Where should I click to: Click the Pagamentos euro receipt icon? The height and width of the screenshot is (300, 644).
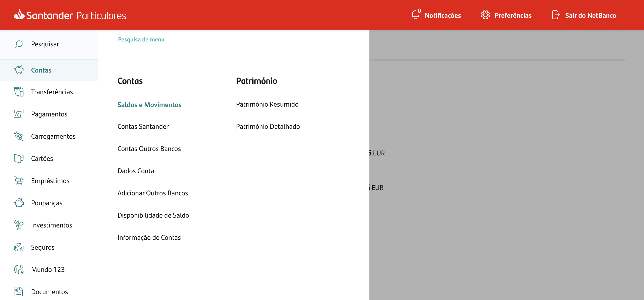19,114
